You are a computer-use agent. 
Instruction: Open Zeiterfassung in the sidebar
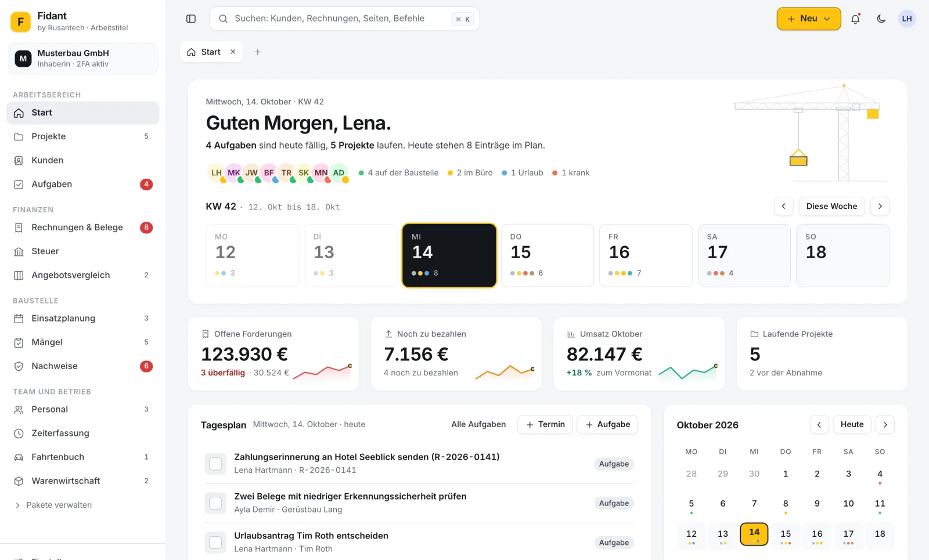(x=82, y=433)
